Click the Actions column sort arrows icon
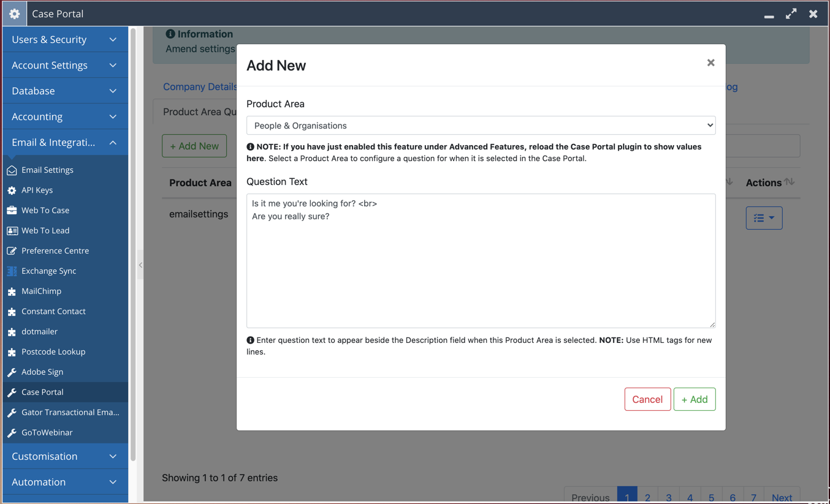 click(790, 182)
